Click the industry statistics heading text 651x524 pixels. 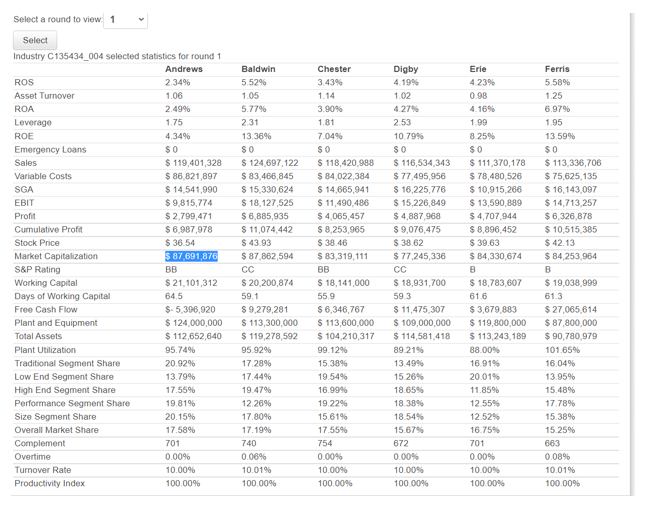coord(117,56)
